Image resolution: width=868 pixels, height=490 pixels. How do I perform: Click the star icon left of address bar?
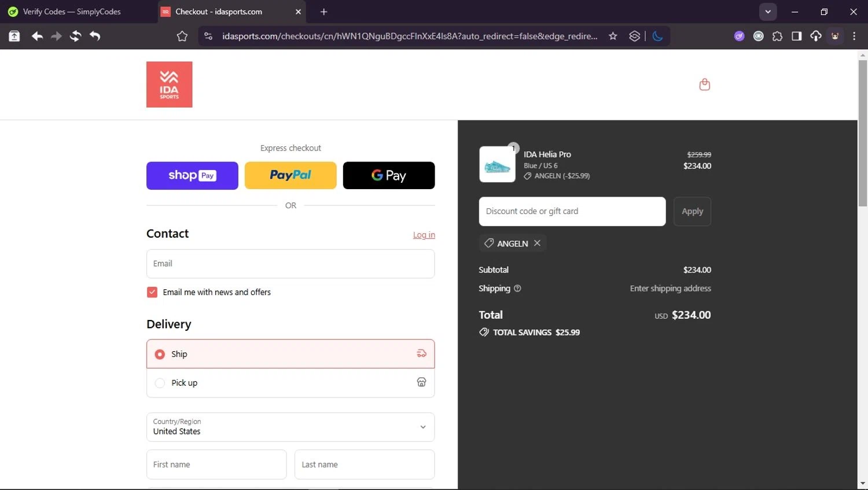point(182,36)
